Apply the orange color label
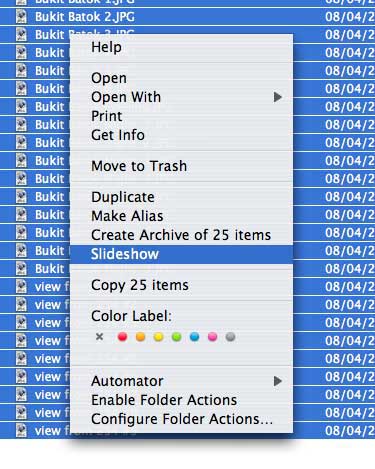The height and width of the screenshot is (469, 375). coord(141,337)
